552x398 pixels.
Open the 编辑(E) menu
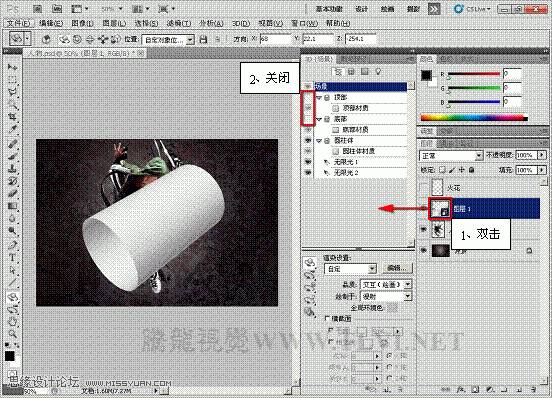click(51, 24)
